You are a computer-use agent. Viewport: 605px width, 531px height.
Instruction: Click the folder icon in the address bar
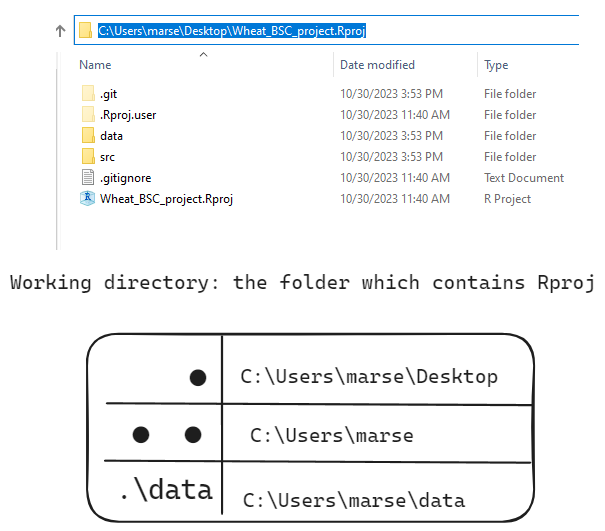(86, 31)
